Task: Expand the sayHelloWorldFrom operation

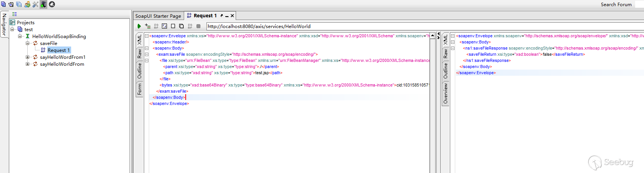Action: click(x=28, y=64)
